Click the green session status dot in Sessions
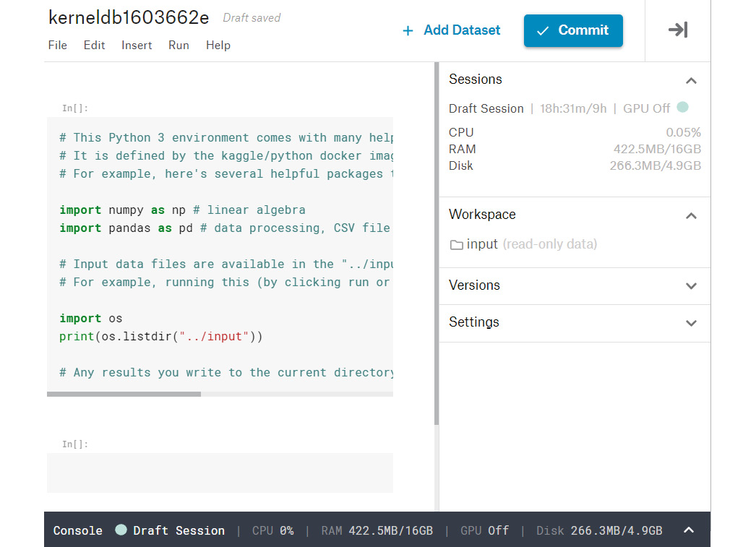The width and height of the screenshot is (756, 547). 682,107
